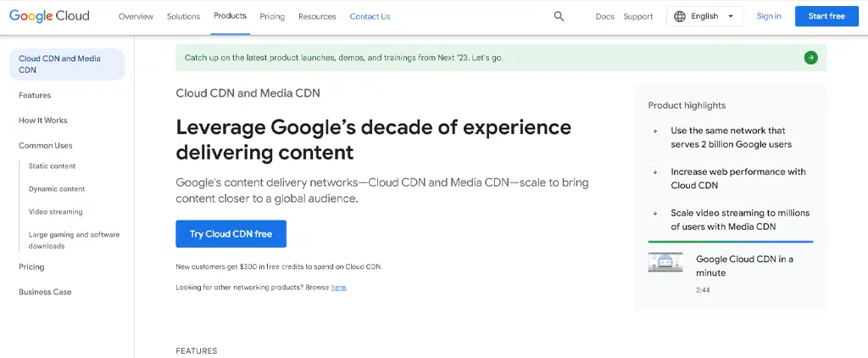The width and height of the screenshot is (868, 358).
Task: Open the English language dropdown
Action: (x=704, y=17)
